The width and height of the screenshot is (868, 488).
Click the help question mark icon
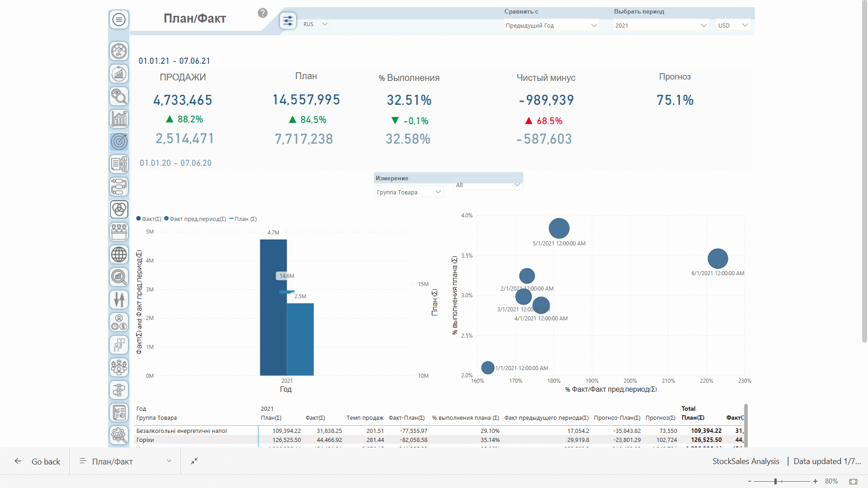[x=263, y=13]
